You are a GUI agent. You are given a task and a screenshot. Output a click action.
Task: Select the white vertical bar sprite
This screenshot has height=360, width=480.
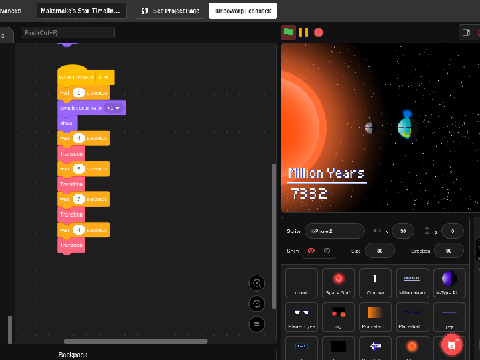pos(375,283)
